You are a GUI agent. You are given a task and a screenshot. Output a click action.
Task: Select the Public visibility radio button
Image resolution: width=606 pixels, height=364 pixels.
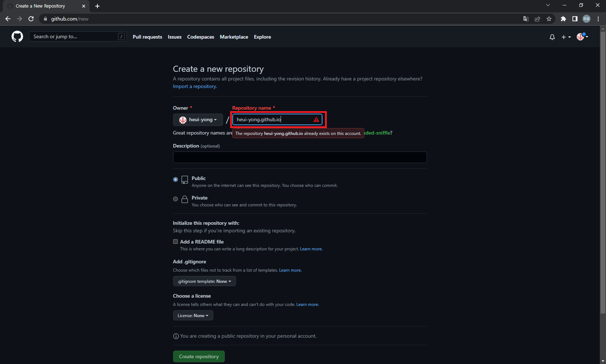click(175, 179)
